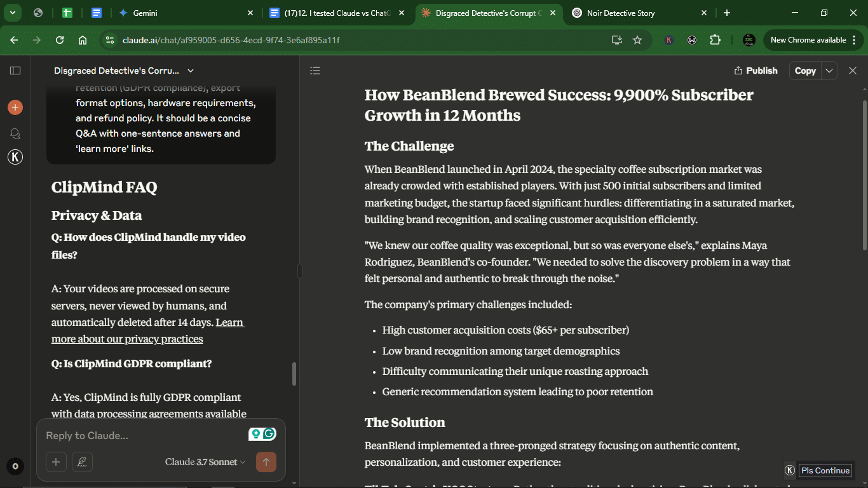Viewport: 868px width, 488px height.
Task: Open Copy options dropdown arrow
Action: pyautogui.click(x=829, y=71)
